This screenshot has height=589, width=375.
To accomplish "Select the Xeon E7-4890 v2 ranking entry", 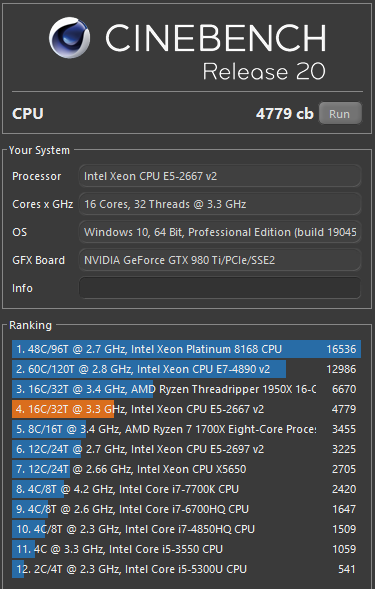I will [186, 369].
